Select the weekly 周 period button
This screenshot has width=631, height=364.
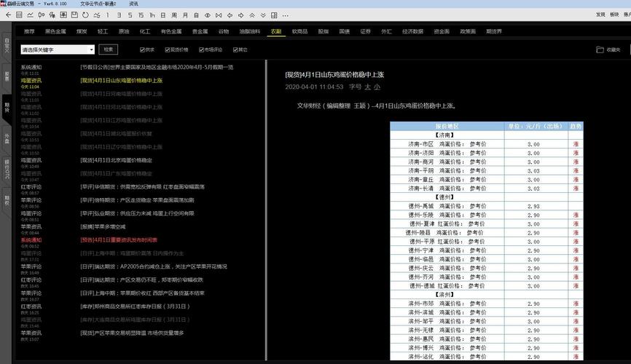(x=174, y=15)
